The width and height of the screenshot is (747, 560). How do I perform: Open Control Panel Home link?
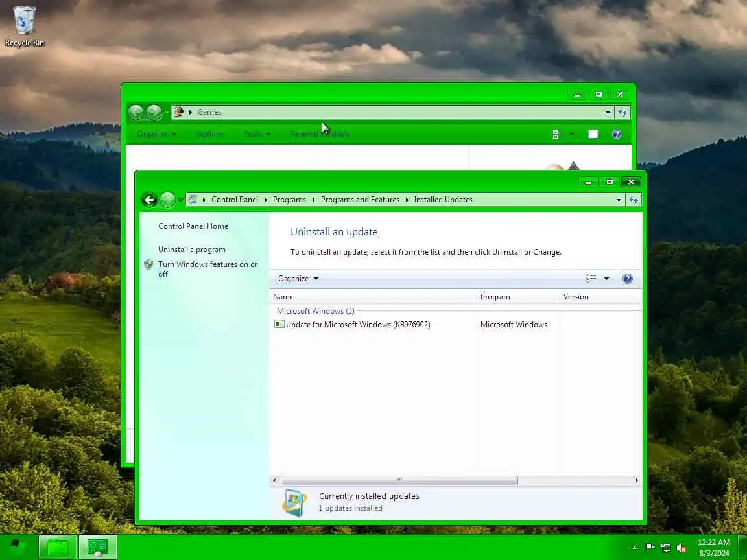(193, 226)
